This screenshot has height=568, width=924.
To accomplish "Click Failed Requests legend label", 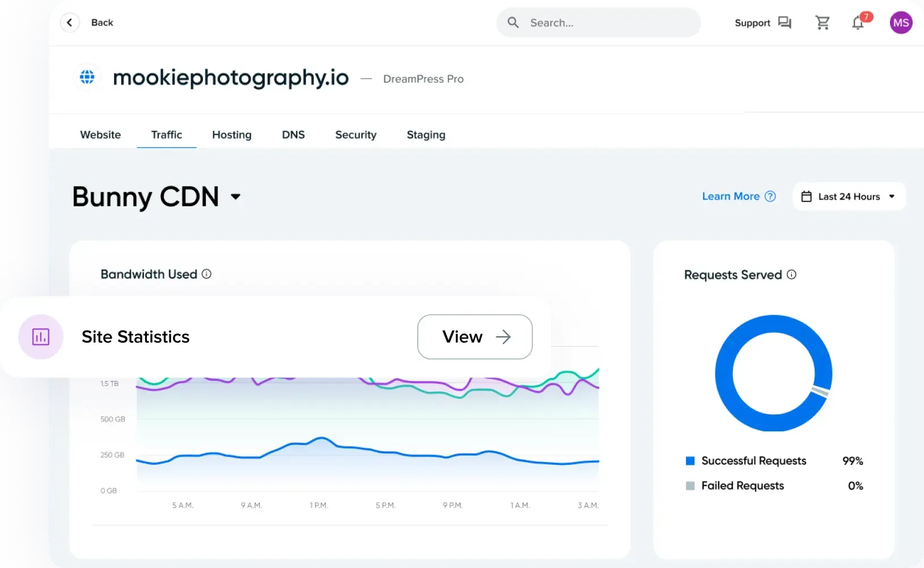I will tap(743, 486).
